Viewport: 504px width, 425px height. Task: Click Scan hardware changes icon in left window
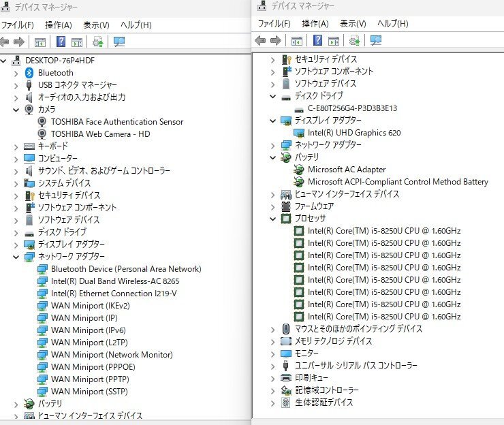pyautogui.click(x=119, y=42)
